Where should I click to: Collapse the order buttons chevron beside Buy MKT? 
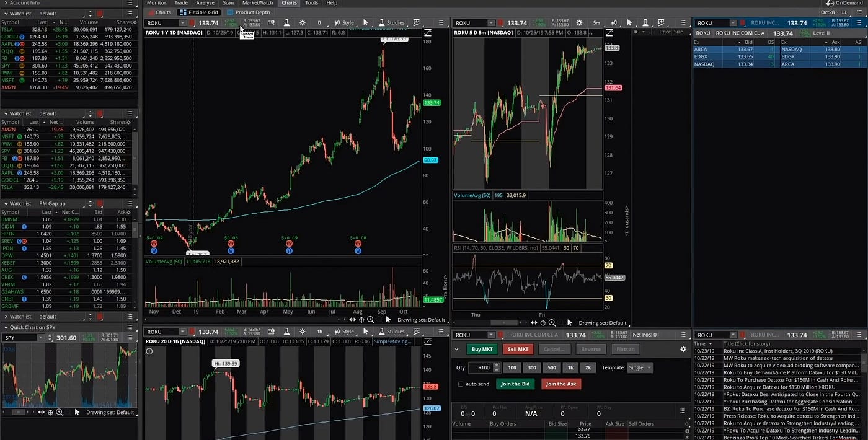click(x=457, y=349)
